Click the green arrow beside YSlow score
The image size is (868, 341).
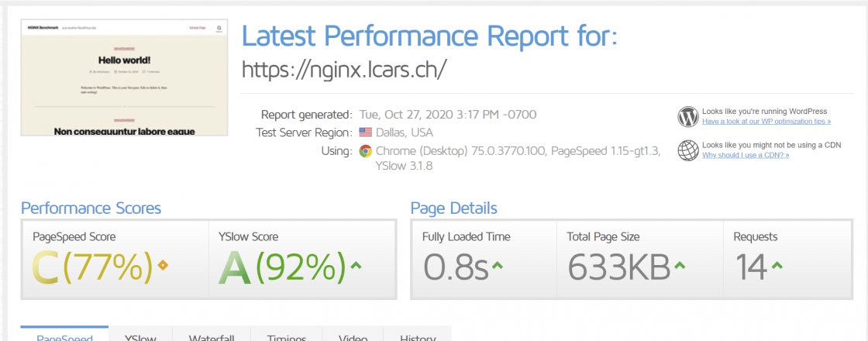[x=356, y=266]
